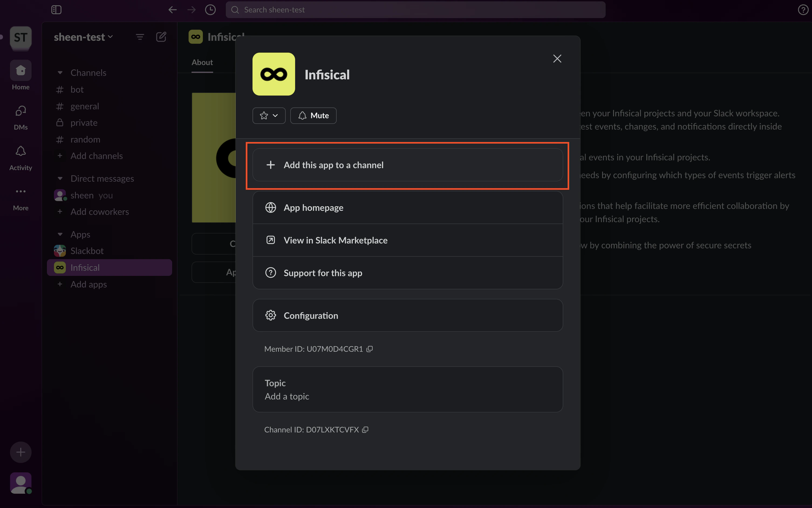Open the sheen direct message

pos(110,195)
